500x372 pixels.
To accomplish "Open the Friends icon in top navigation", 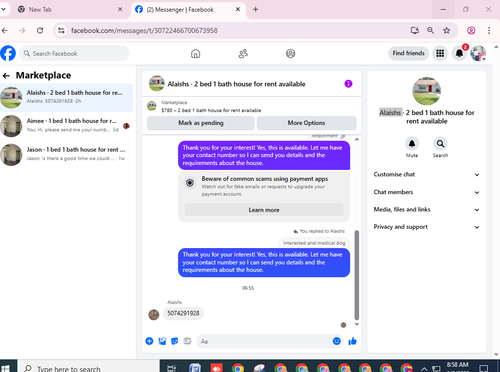I will click(x=243, y=53).
